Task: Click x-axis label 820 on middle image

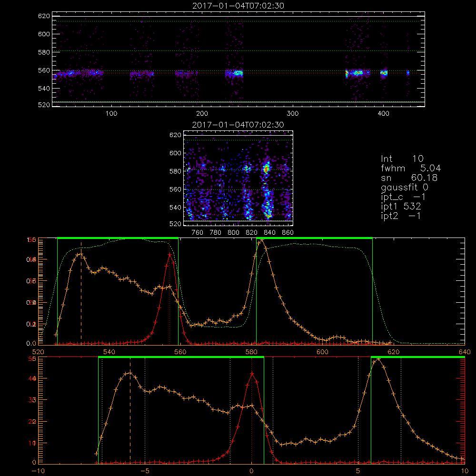Action: (x=252, y=233)
